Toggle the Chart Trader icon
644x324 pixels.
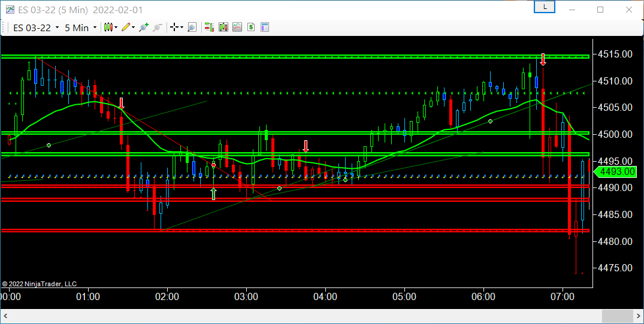coord(210,28)
